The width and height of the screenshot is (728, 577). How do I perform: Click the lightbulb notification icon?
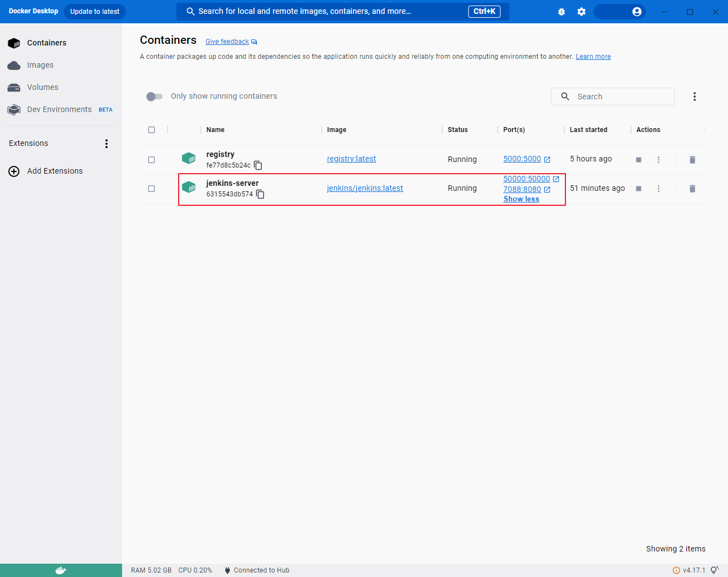pyautogui.click(x=715, y=570)
